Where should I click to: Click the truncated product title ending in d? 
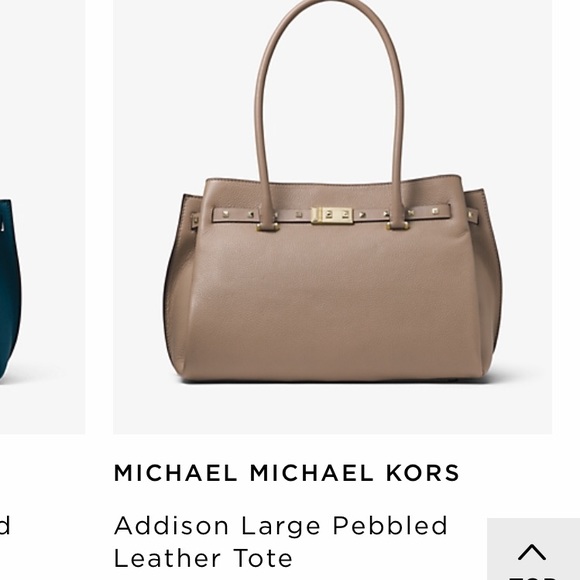click(x=5, y=525)
